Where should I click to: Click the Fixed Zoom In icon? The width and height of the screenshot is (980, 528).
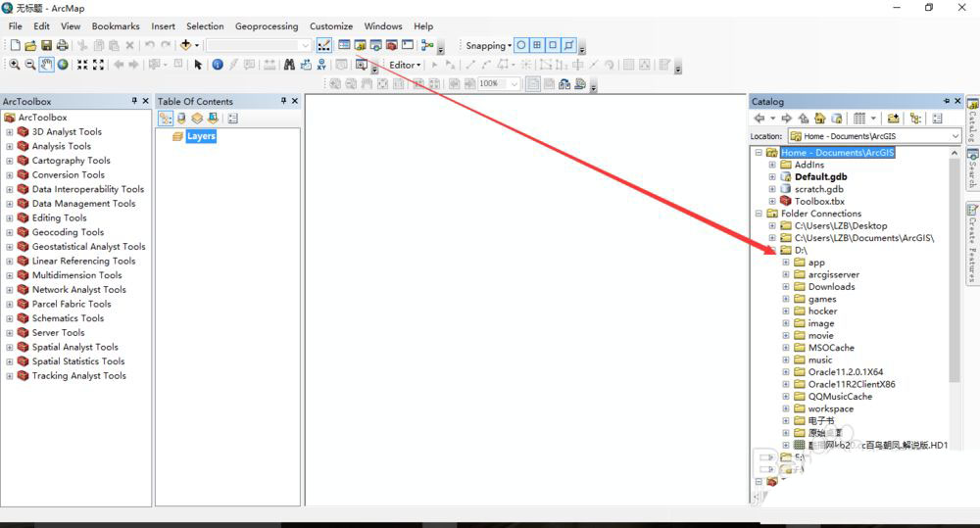click(82, 65)
